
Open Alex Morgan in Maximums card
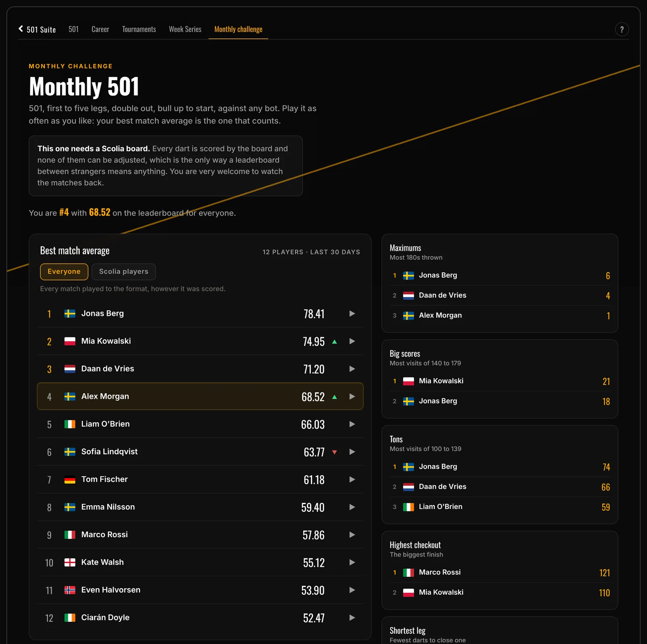(500, 316)
